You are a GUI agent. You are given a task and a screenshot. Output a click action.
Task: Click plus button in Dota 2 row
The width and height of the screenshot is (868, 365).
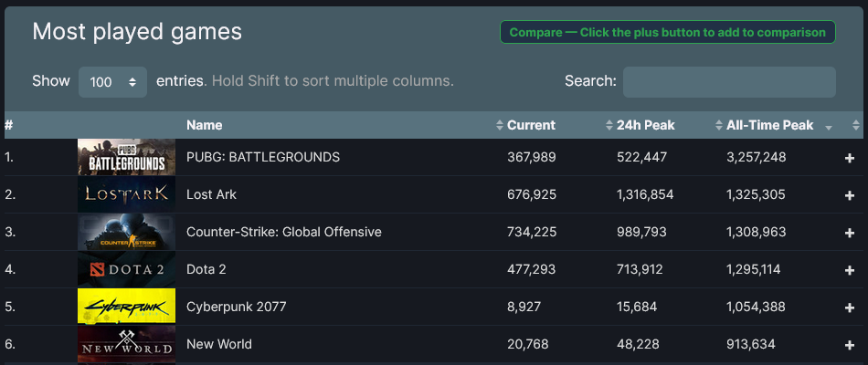(849, 270)
